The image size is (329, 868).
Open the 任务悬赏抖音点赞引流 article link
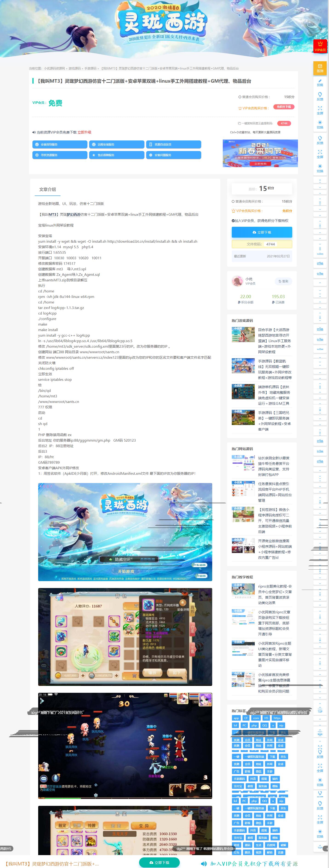[x=275, y=492]
